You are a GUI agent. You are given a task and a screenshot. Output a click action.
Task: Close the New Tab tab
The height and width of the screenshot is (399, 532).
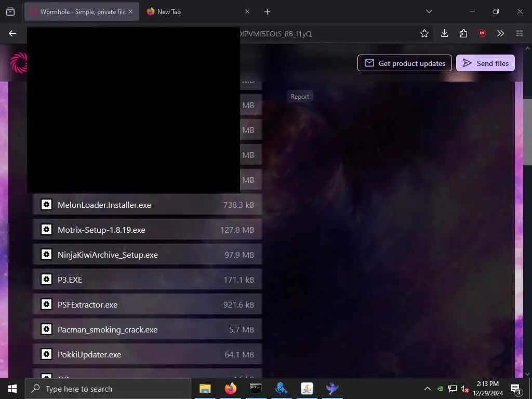pyautogui.click(x=247, y=11)
